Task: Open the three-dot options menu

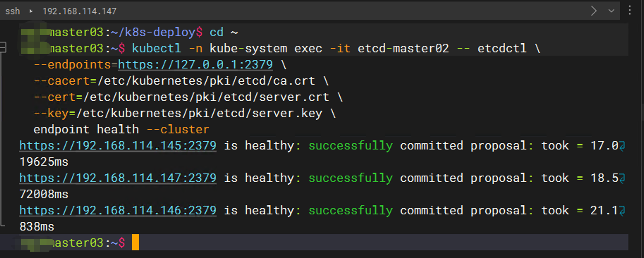Action: 630,10
